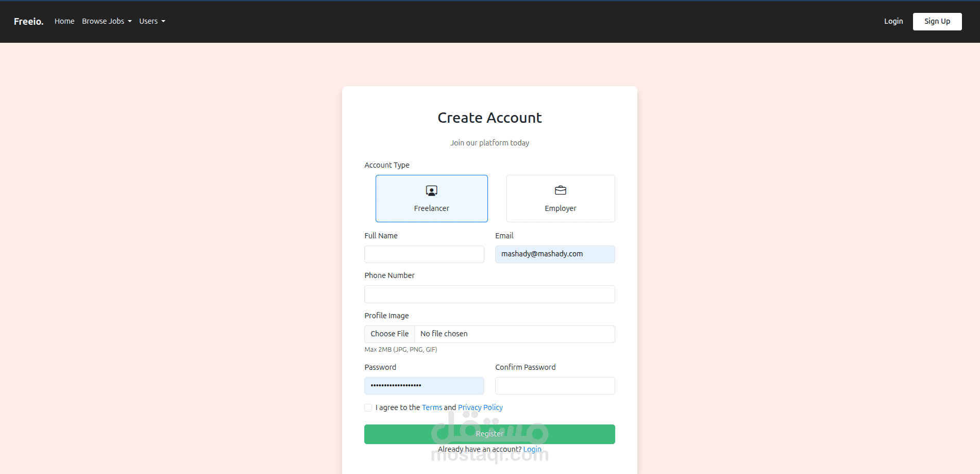This screenshot has height=474, width=980.
Task: Click the Employer briefcase icon
Action: tap(561, 190)
